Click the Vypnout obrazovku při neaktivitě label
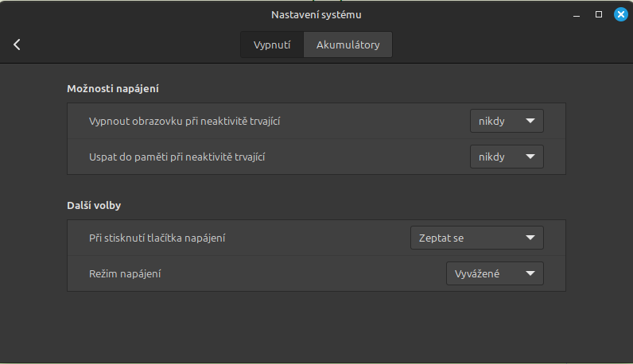633x364 pixels. pyautogui.click(x=185, y=122)
